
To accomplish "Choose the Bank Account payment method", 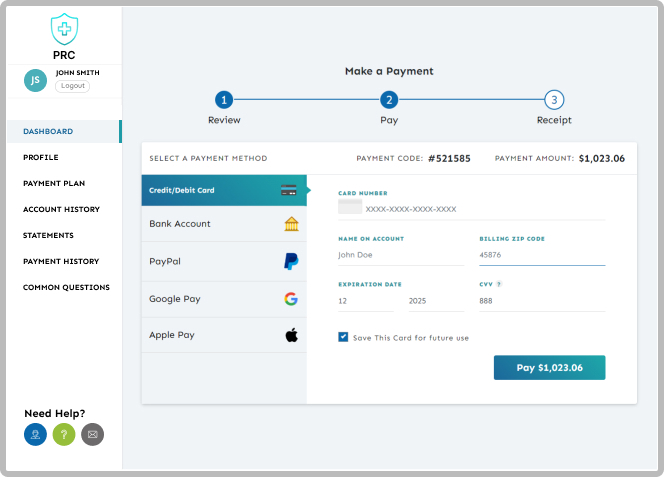I will click(223, 224).
